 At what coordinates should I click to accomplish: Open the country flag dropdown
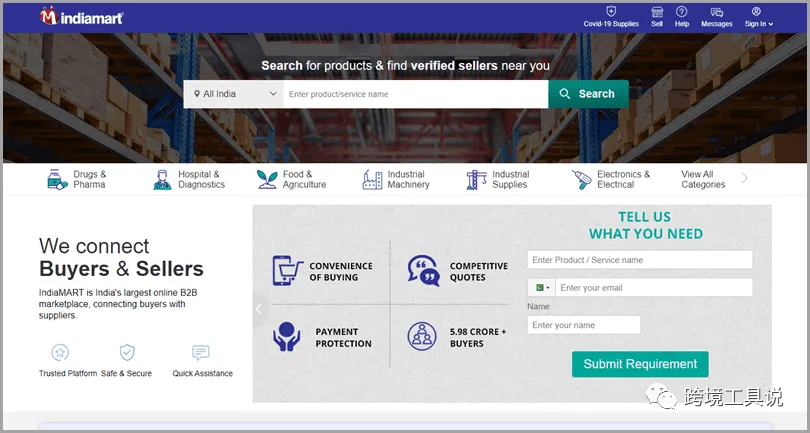tap(541, 288)
